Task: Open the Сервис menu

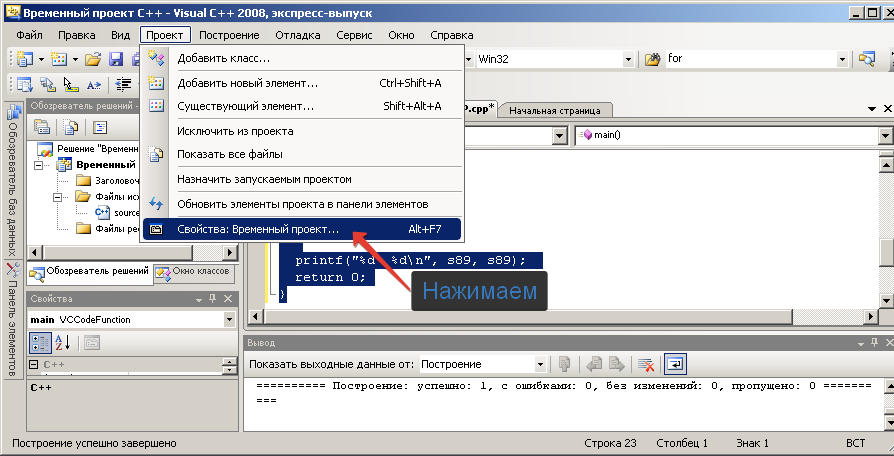Action: pos(354,35)
